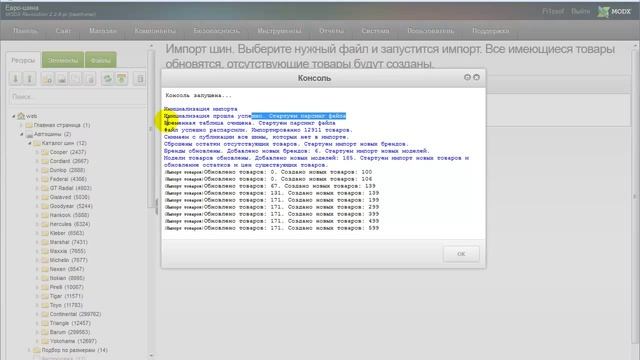Click the resource tree scrollbar up arrow
Image resolution: width=640 pixels, height=360 pixels.
151,46
